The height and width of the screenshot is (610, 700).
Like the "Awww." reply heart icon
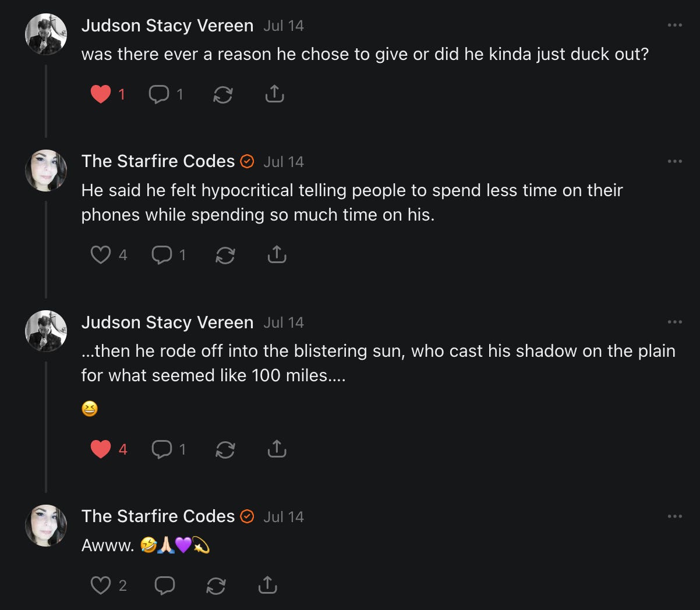click(x=101, y=585)
